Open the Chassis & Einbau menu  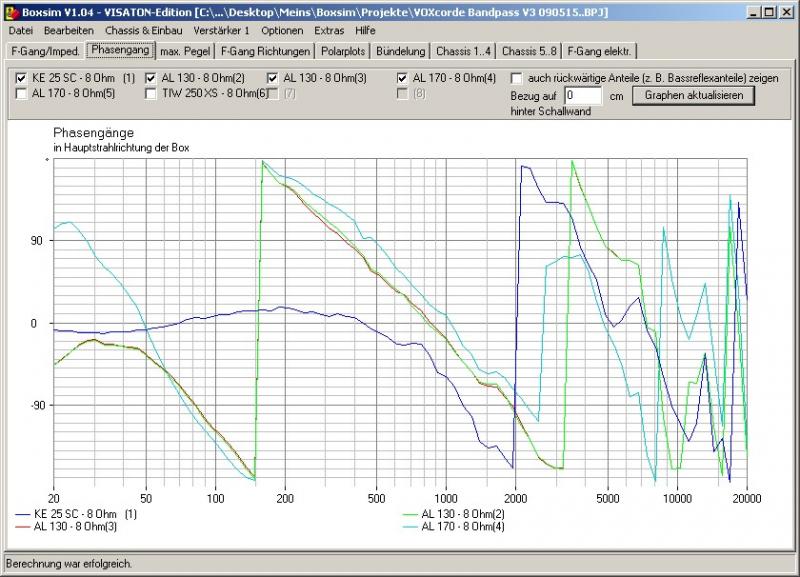coord(143,31)
